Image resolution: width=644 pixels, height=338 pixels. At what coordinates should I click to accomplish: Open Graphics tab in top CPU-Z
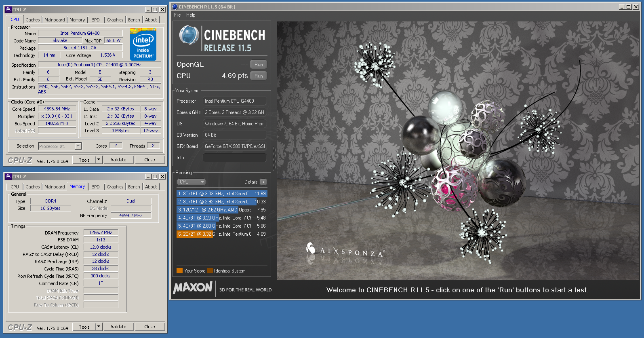(x=115, y=20)
